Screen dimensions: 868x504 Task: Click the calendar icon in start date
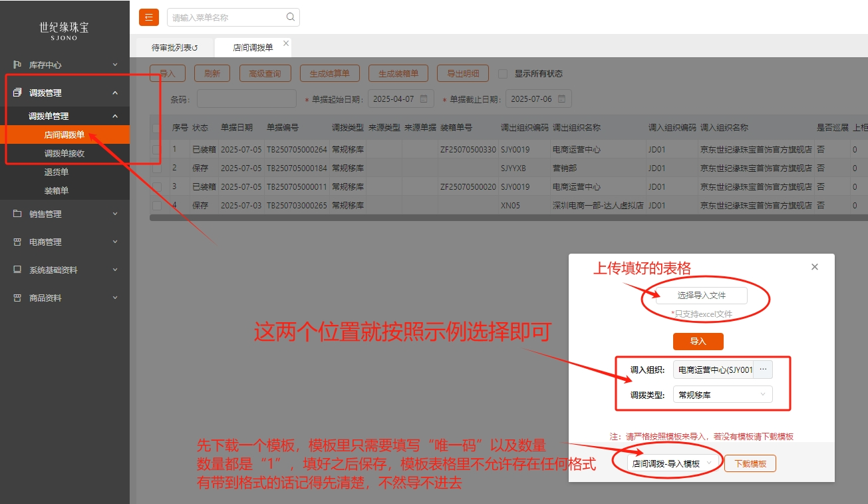pyautogui.click(x=424, y=99)
